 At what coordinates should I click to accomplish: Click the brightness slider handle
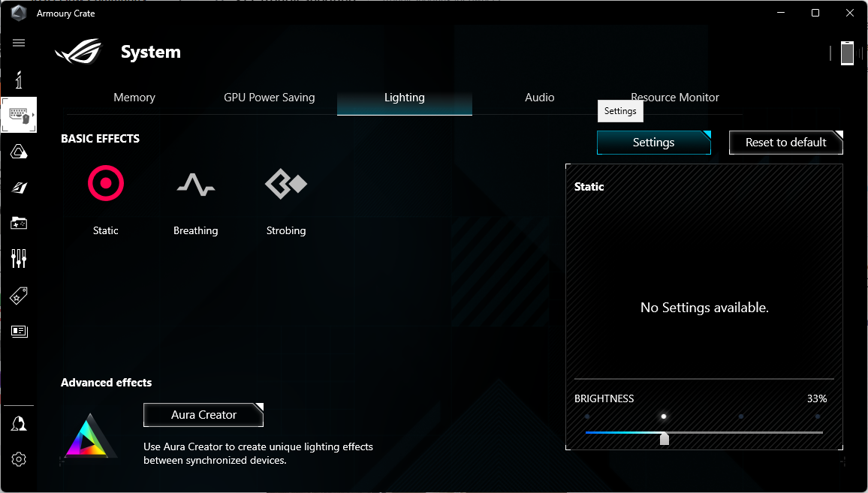coord(665,438)
